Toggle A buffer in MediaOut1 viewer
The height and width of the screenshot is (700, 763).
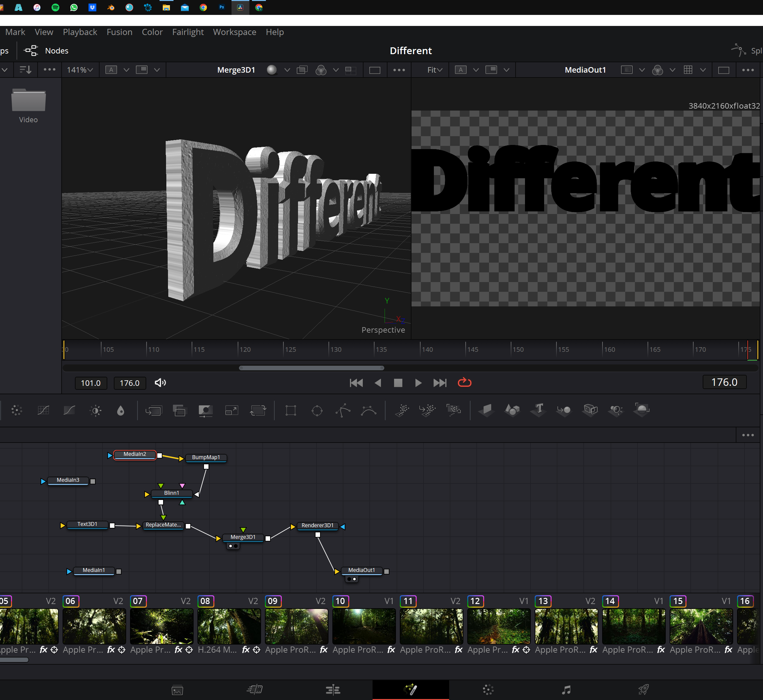[461, 70]
